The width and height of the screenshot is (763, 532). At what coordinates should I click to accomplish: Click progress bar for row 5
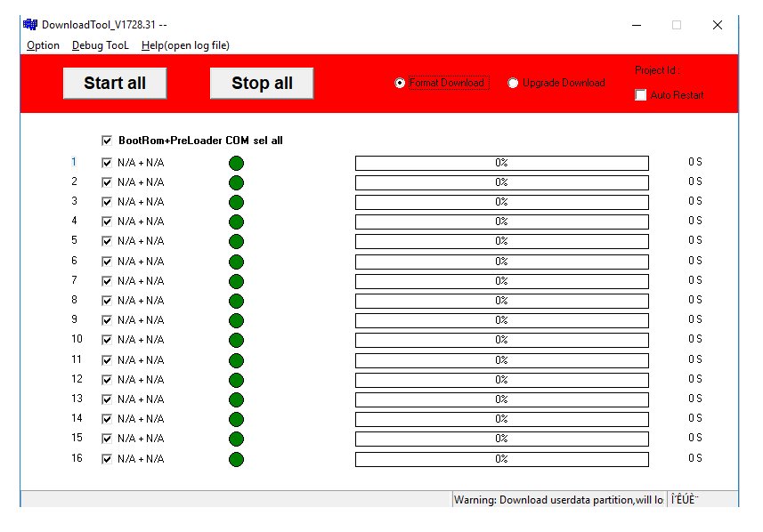501,241
